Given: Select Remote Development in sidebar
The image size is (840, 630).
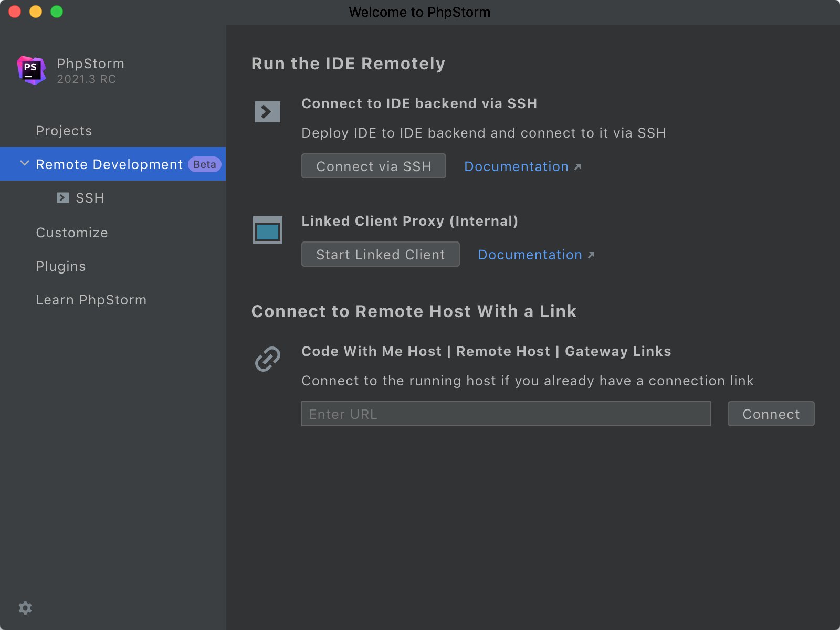Looking at the screenshot, I should (x=113, y=164).
